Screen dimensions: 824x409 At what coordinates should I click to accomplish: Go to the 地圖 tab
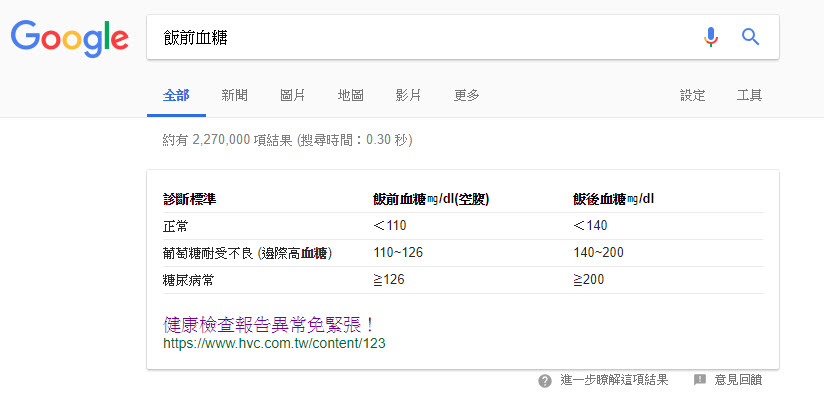[x=350, y=95]
